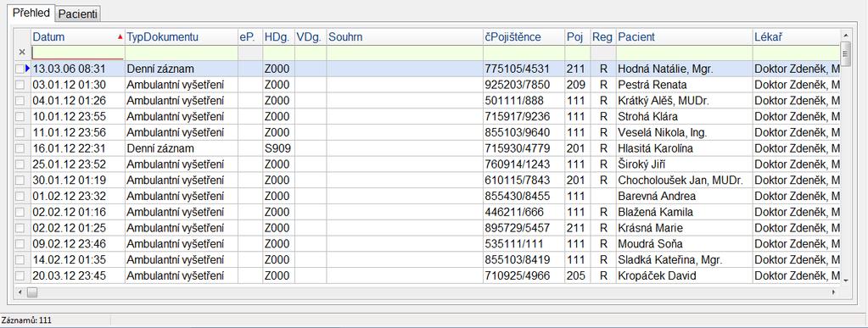
Task: Focus the Datum filter input field
Action: [x=77, y=53]
